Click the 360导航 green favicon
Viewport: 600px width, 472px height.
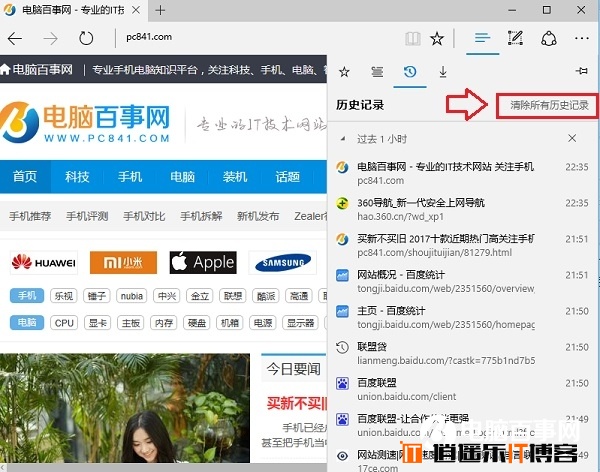[342, 203]
